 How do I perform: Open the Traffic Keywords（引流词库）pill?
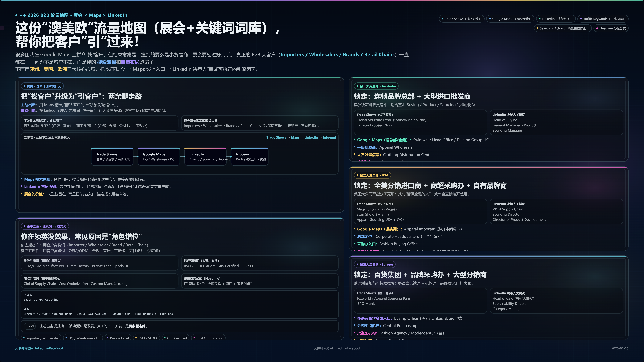tap(603, 19)
